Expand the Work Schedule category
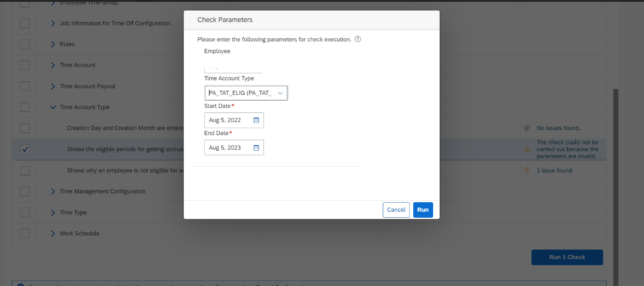644x286 pixels. click(x=53, y=233)
